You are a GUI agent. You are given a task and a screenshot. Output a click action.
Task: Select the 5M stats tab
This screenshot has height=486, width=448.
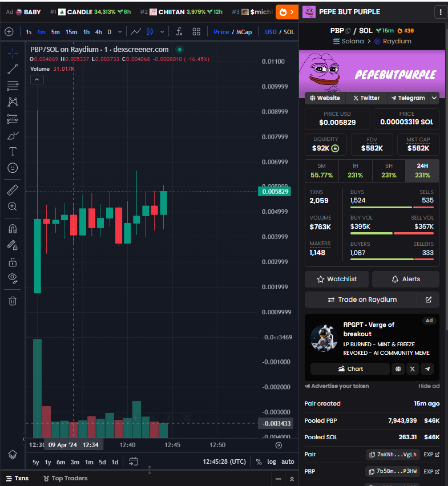click(x=321, y=171)
